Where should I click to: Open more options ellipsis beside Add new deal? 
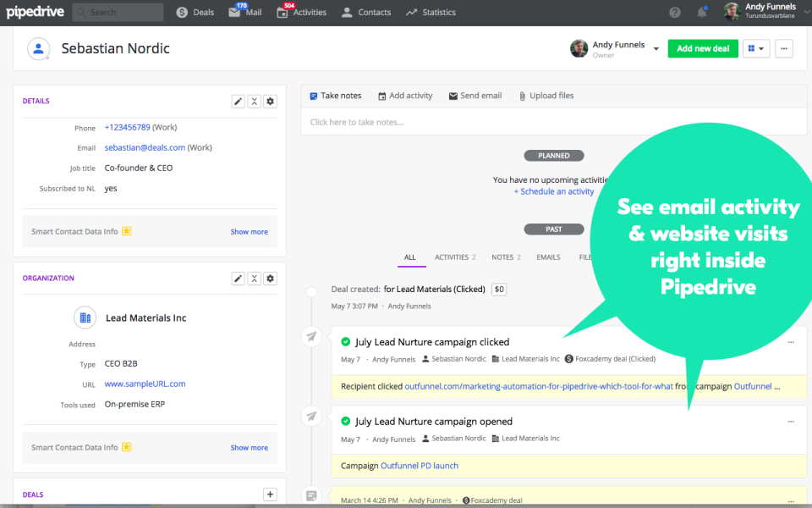click(784, 49)
